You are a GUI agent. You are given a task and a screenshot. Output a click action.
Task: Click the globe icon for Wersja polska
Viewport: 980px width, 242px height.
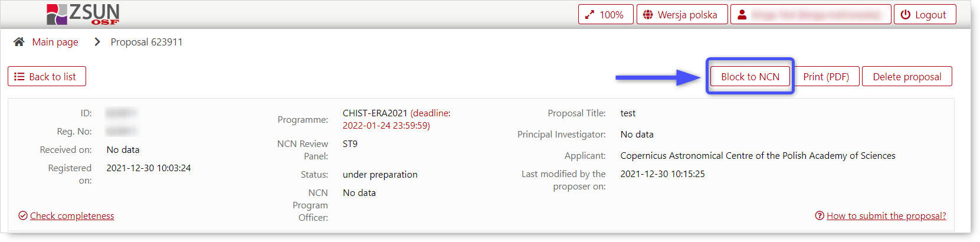point(648,15)
